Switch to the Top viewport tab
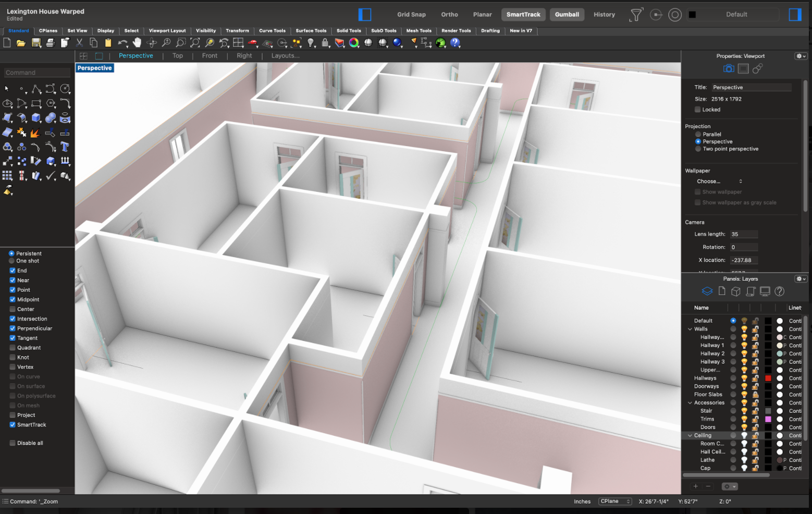The height and width of the screenshot is (514, 812). (178, 56)
